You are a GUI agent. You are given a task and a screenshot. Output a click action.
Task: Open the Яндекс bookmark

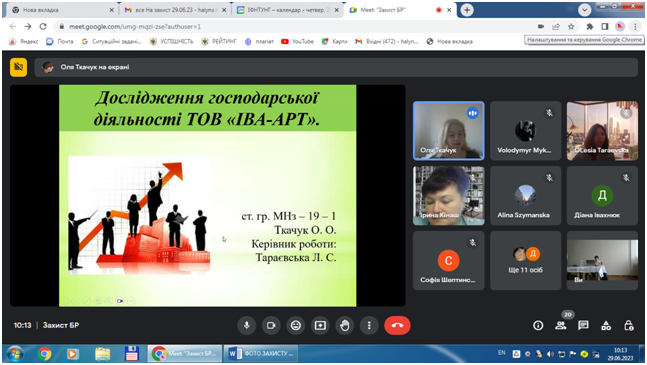click(x=24, y=41)
